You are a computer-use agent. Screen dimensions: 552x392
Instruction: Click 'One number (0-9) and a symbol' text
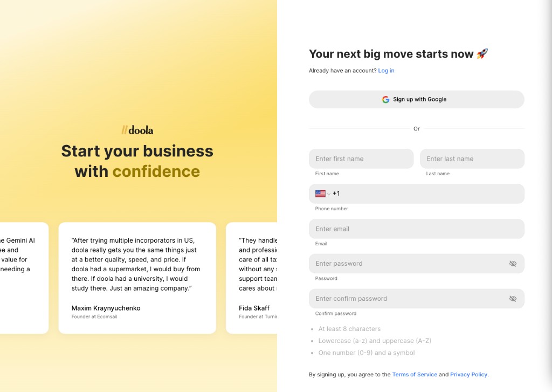tap(367, 353)
